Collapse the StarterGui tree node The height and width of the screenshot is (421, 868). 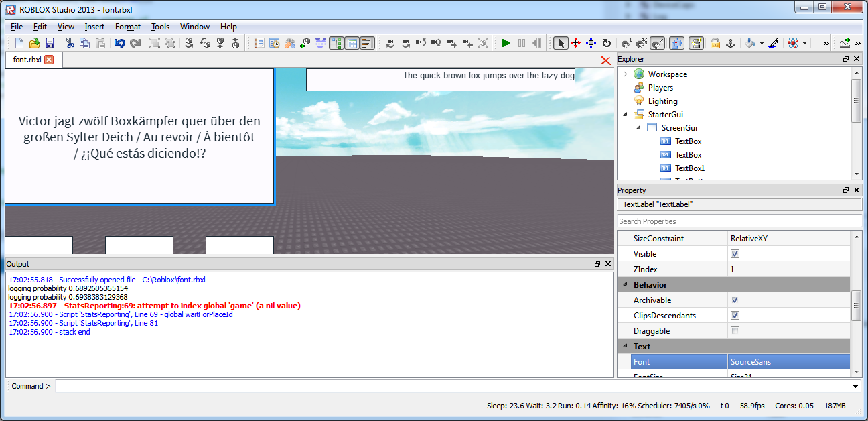[x=626, y=114]
